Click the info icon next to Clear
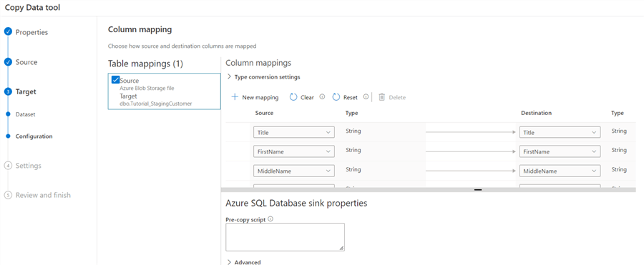The height and width of the screenshot is (265, 644). [322, 97]
